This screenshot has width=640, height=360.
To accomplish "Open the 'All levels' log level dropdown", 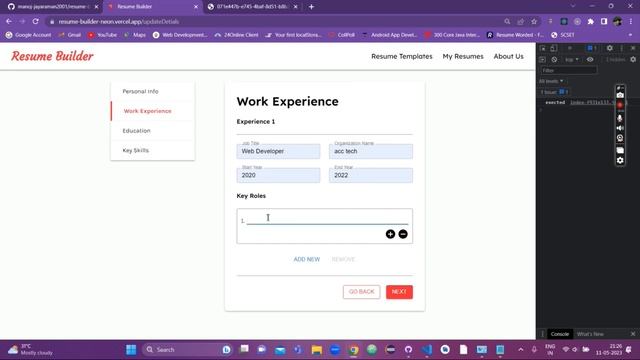I will click(x=551, y=81).
